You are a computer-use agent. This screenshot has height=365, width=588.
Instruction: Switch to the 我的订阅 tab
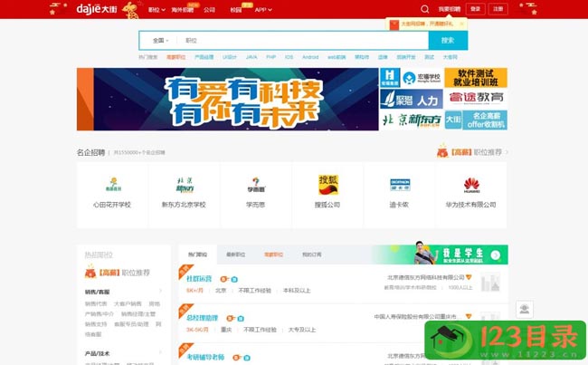click(311, 255)
